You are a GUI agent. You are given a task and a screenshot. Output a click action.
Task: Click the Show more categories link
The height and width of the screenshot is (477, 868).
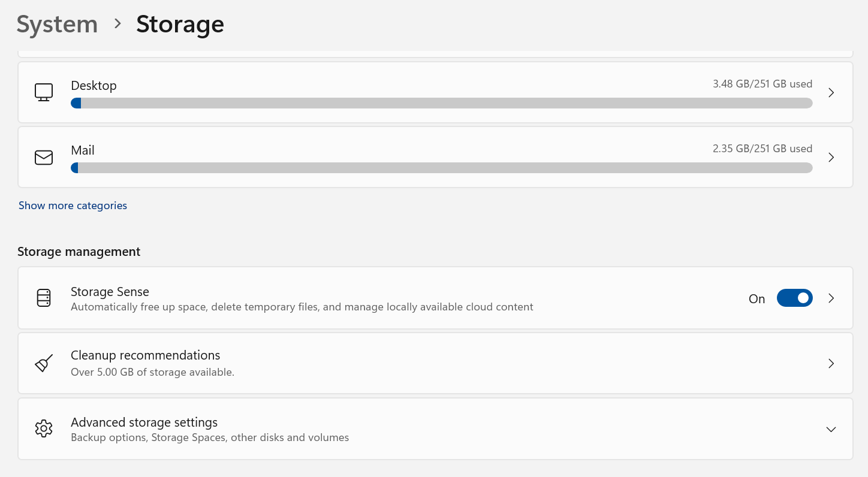73,206
